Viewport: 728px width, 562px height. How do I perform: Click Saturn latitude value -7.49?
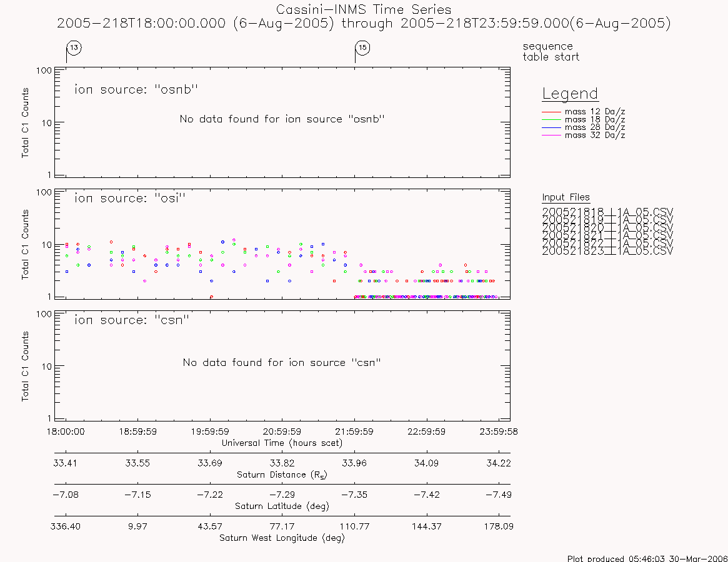(x=499, y=495)
